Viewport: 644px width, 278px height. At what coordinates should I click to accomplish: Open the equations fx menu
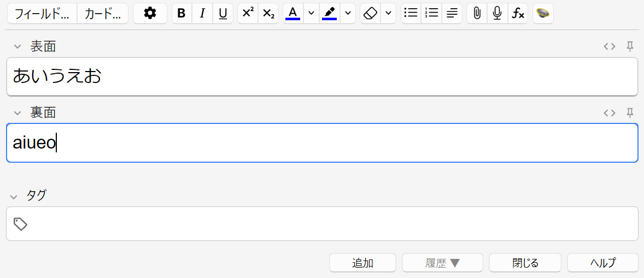pos(517,14)
